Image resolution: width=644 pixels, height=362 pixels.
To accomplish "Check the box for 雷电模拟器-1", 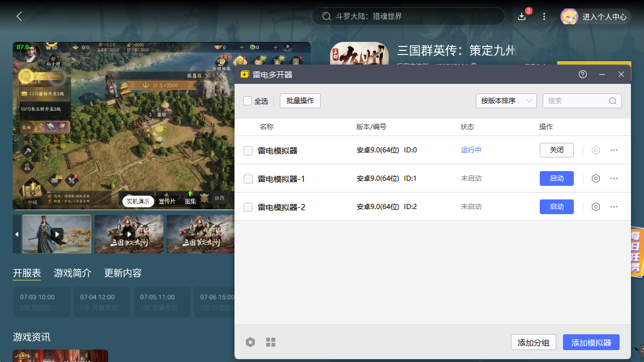I will click(x=248, y=179).
